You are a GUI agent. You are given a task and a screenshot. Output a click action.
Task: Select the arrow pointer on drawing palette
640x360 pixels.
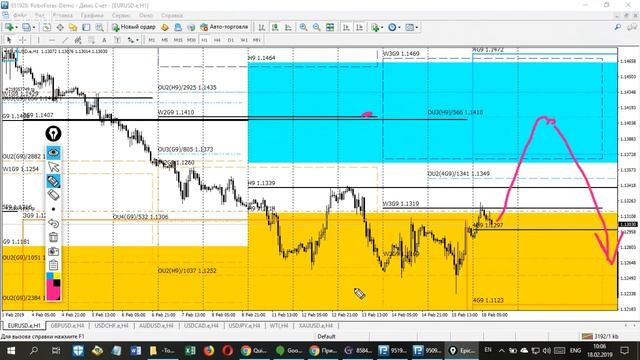tap(53, 167)
